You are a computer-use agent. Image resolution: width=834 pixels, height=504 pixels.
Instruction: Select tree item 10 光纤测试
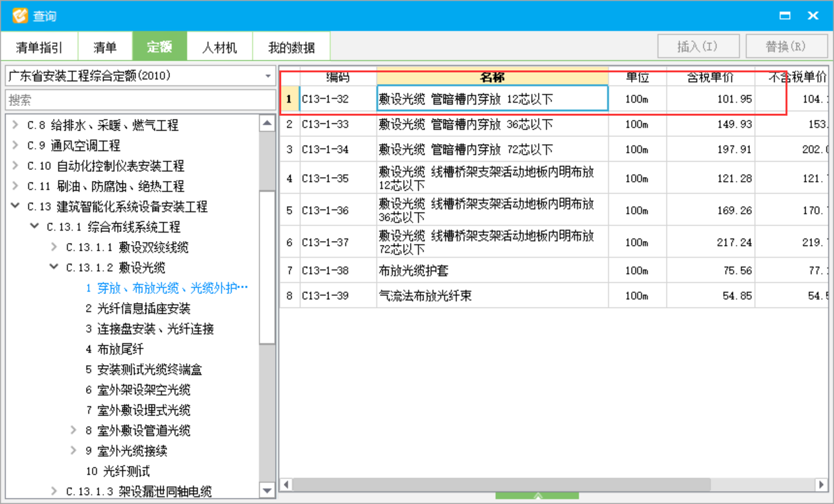pyautogui.click(x=118, y=471)
